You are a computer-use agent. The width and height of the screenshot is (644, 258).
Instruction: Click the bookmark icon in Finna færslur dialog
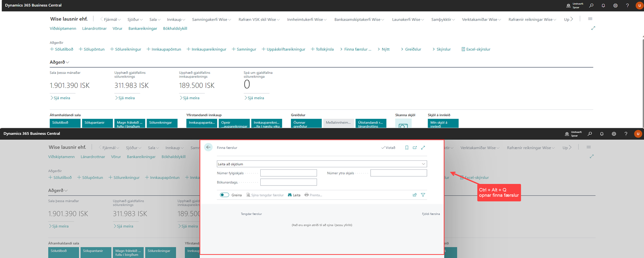[407, 148]
